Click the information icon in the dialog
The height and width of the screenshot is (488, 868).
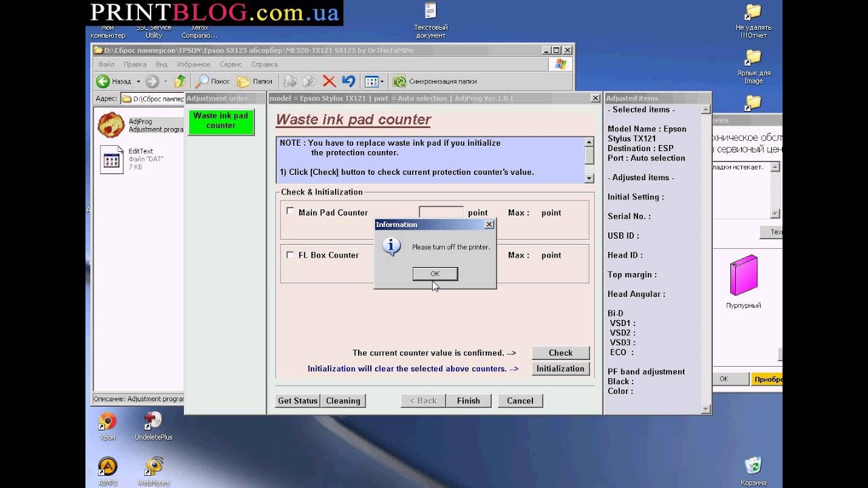[391, 247]
